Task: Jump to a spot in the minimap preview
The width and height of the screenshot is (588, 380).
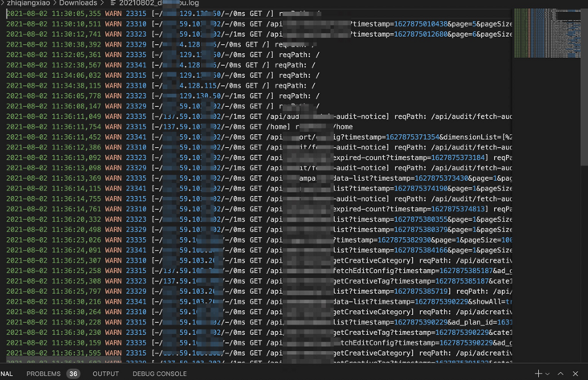Action: (x=547, y=33)
